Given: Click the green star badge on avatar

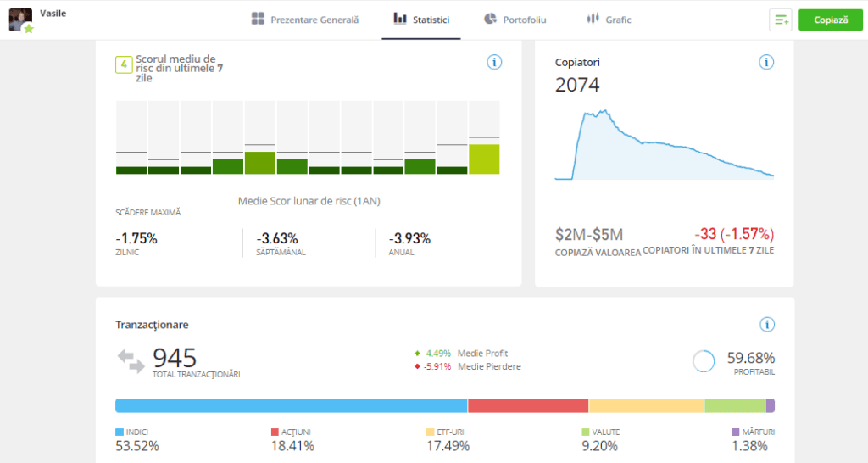Looking at the screenshot, I should coord(29,30).
